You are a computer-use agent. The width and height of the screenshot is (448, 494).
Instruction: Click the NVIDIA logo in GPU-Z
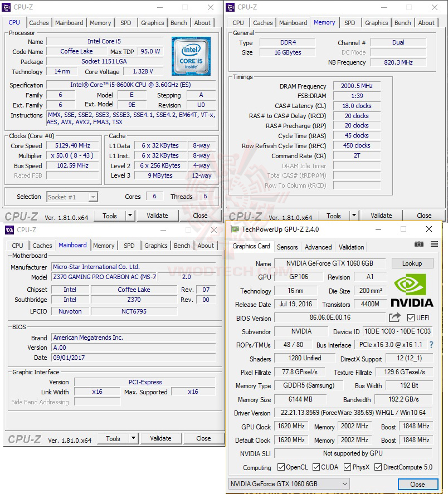pyautogui.click(x=412, y=290)
